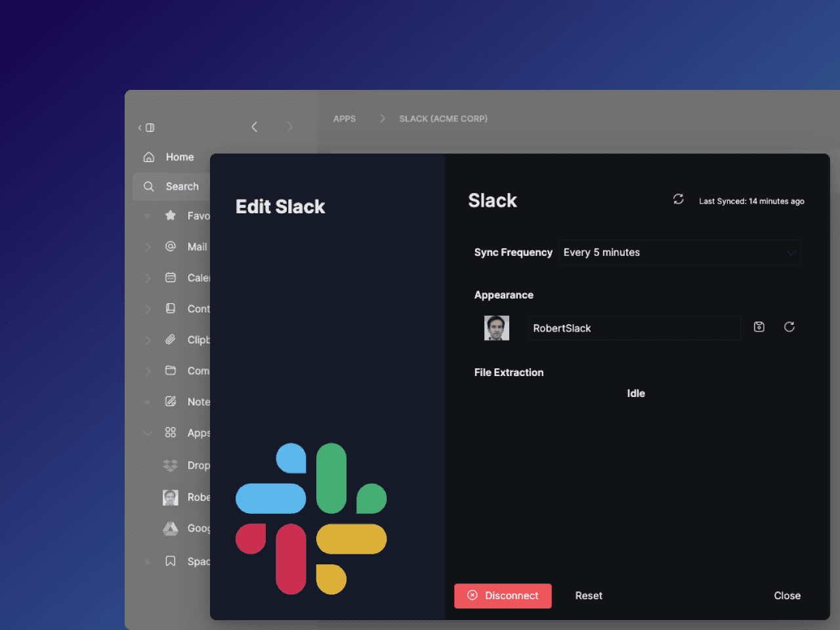The width and height of the screenshot is (840, 630).
Task: Click the save icon beside RobertSlack field
Action: tap(759, 327)
